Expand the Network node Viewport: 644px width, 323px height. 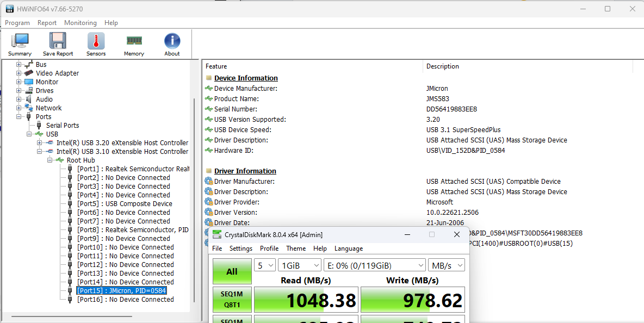click(x=18, y=108)
